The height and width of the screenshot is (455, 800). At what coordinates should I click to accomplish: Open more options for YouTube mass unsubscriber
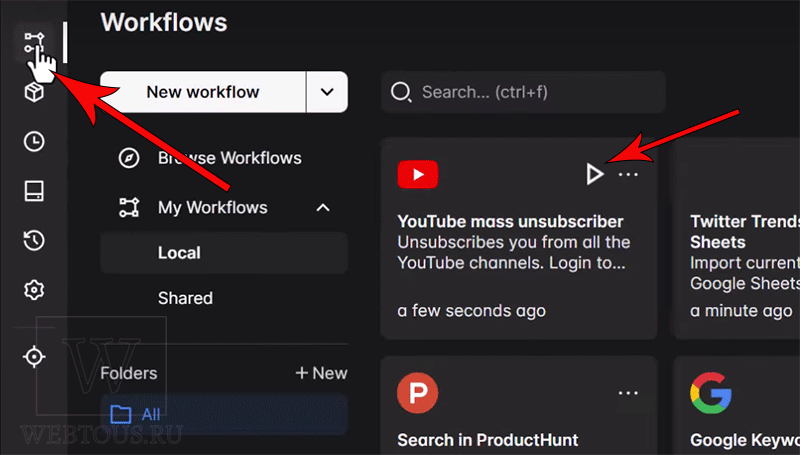pos(628,174)
